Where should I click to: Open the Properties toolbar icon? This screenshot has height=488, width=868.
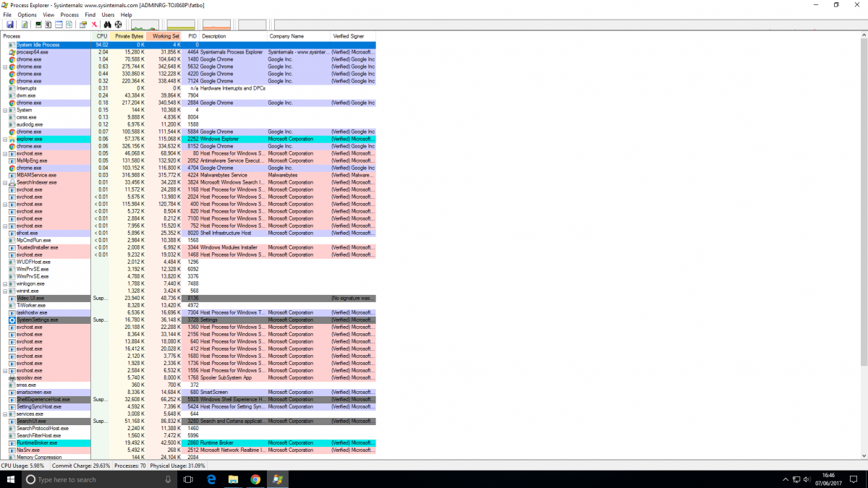83,25
